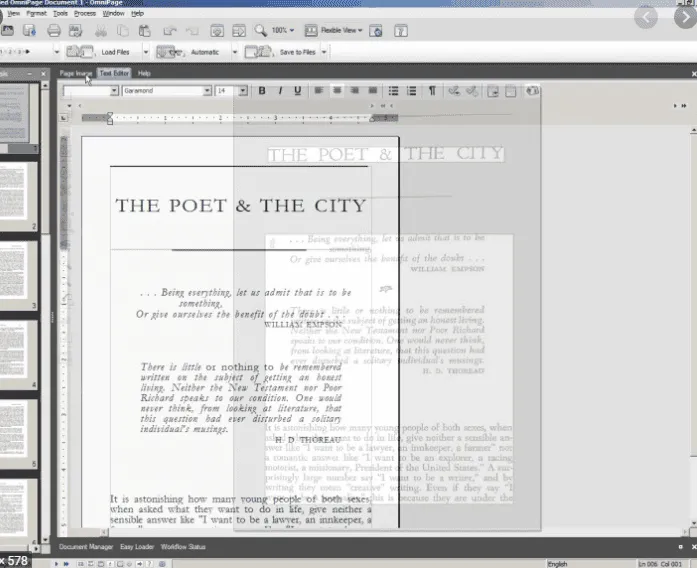Open the View menu
The height and width of the screenshot is (568, 697).
point(13,13)
